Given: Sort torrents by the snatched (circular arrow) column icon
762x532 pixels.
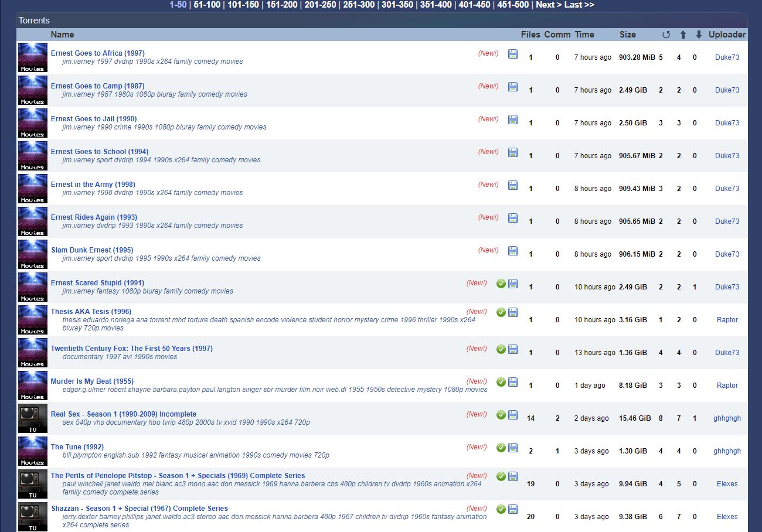Looking at the screenshot, I should pyautogui.click(x=666, y=35).
